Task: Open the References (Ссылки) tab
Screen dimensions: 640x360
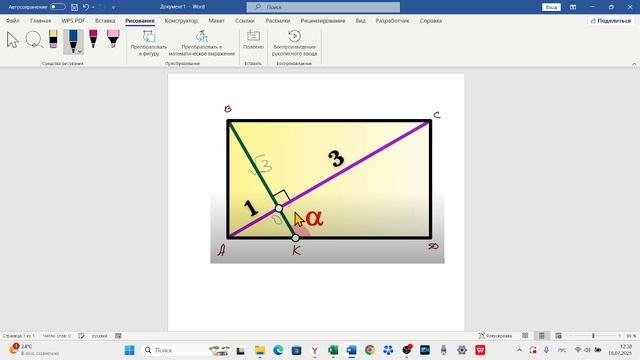Action: [x=244, y=20]
